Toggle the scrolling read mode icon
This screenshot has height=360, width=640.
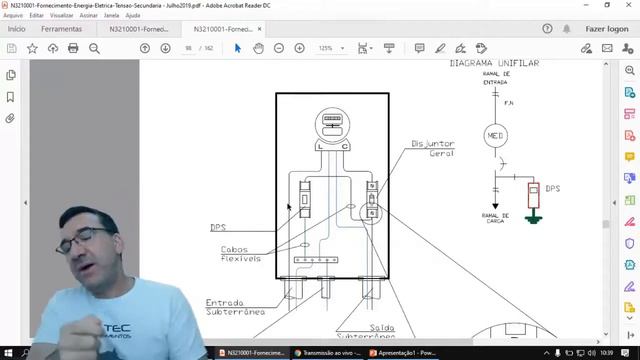[389, 49]
